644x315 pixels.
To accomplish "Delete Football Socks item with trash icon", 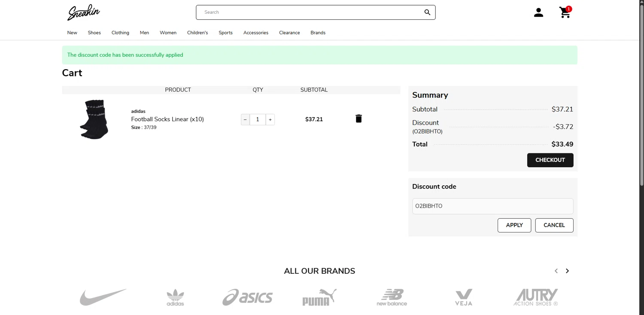I will [358, 119].
